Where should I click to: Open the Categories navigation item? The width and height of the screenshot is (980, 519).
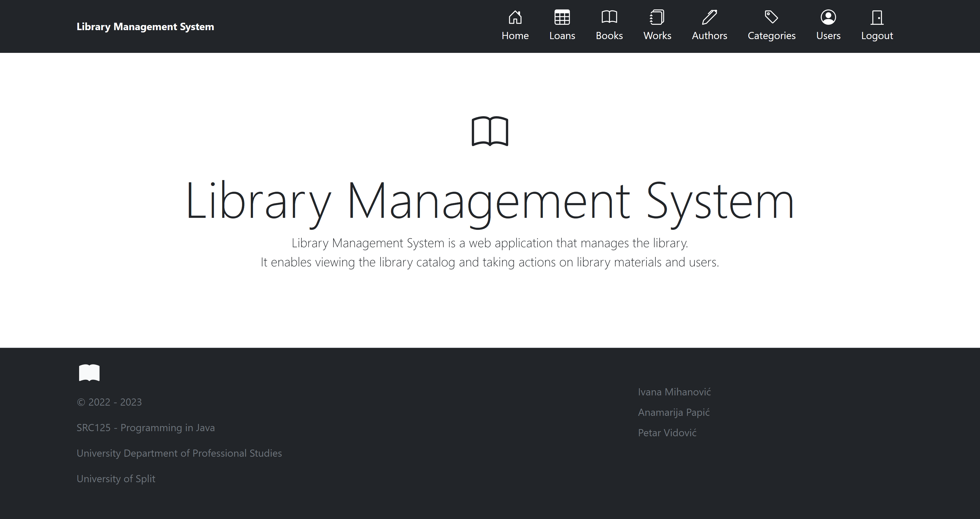click(771, 36)
